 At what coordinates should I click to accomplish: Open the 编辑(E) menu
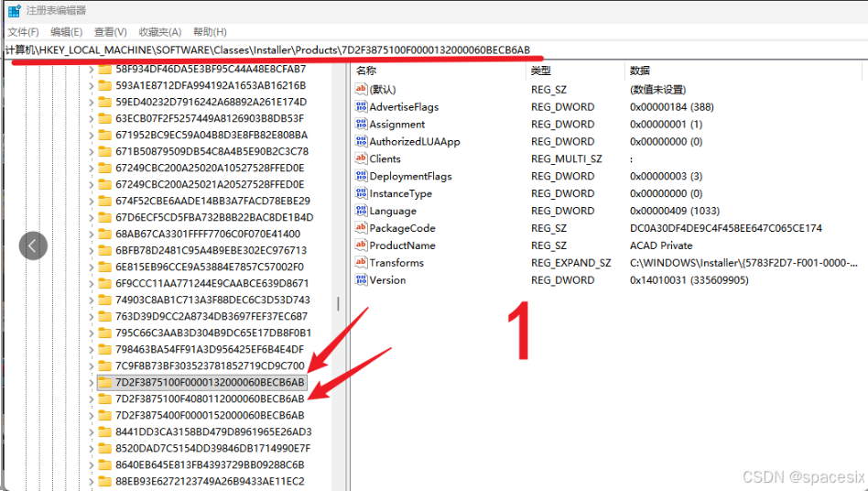(66, 32)
